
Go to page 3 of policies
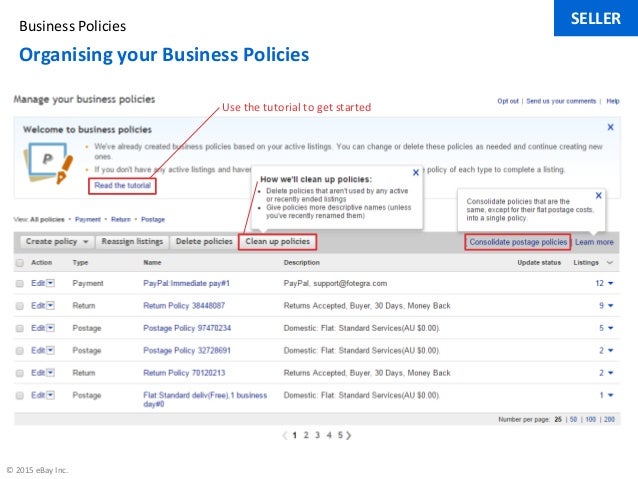(317, 435)
